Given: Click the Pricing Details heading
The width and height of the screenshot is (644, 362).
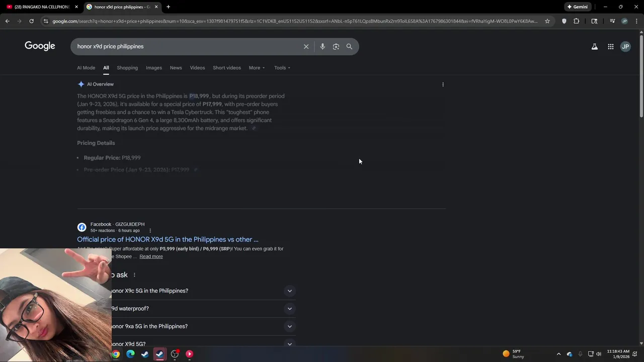Looking at the screenshot, I should coord(96,143).
